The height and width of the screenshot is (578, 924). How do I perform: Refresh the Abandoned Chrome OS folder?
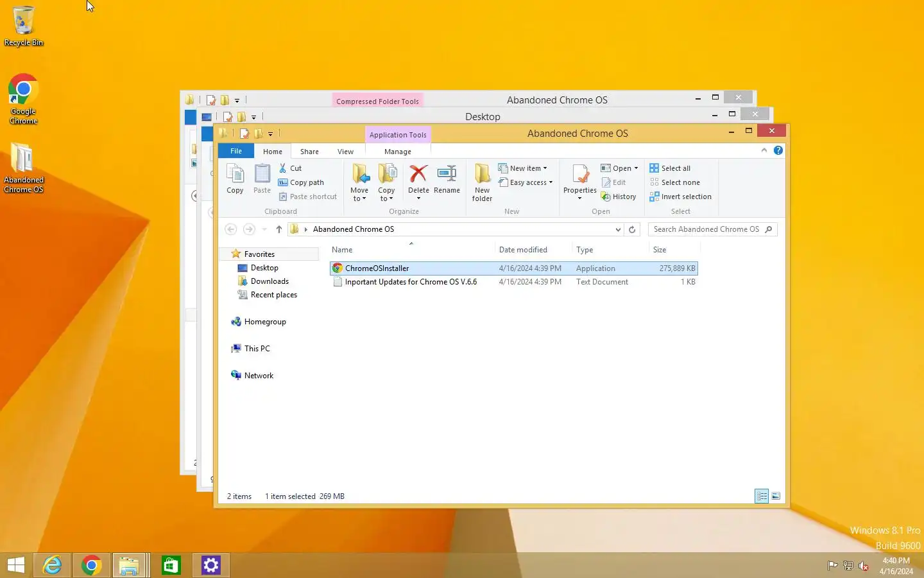pyautogui.click(x=632, y=229)
